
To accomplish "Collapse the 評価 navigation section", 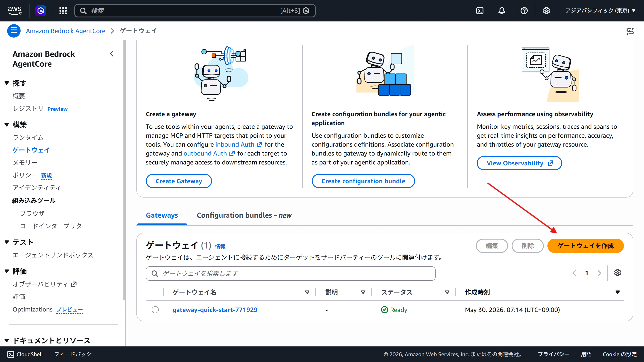I will (x=7, y=271).
